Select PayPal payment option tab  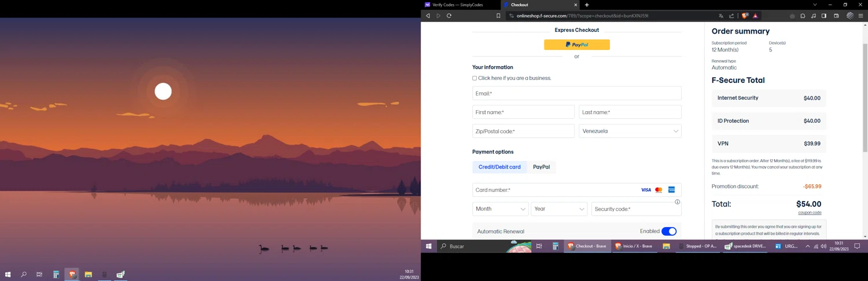tap(542, 167)
